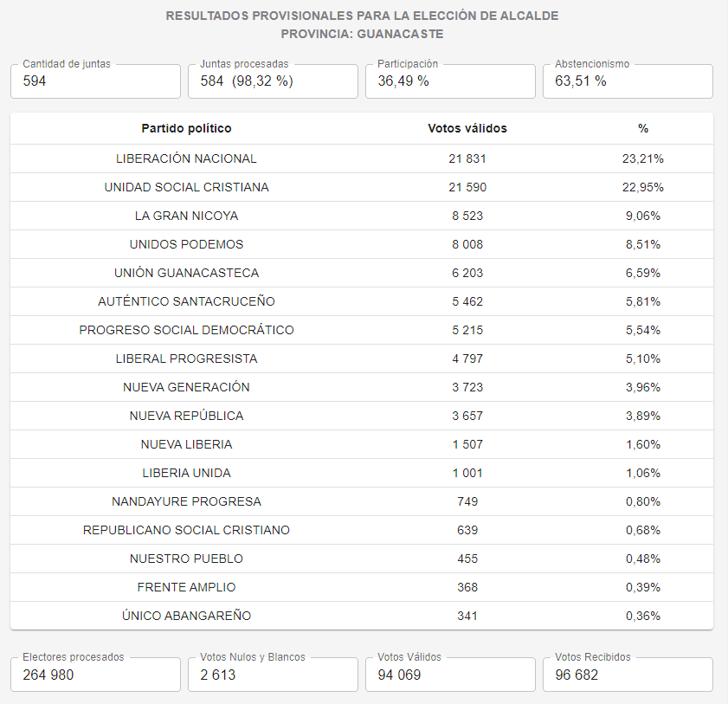
Task: Click the Partido político column header
Action: coord(187,128)
